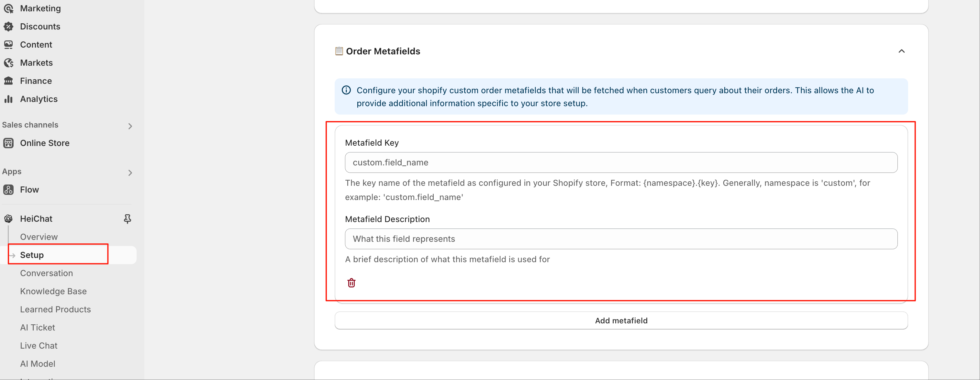Click the Online Store storefront icon
980x380 pixels.
(8, 143)
